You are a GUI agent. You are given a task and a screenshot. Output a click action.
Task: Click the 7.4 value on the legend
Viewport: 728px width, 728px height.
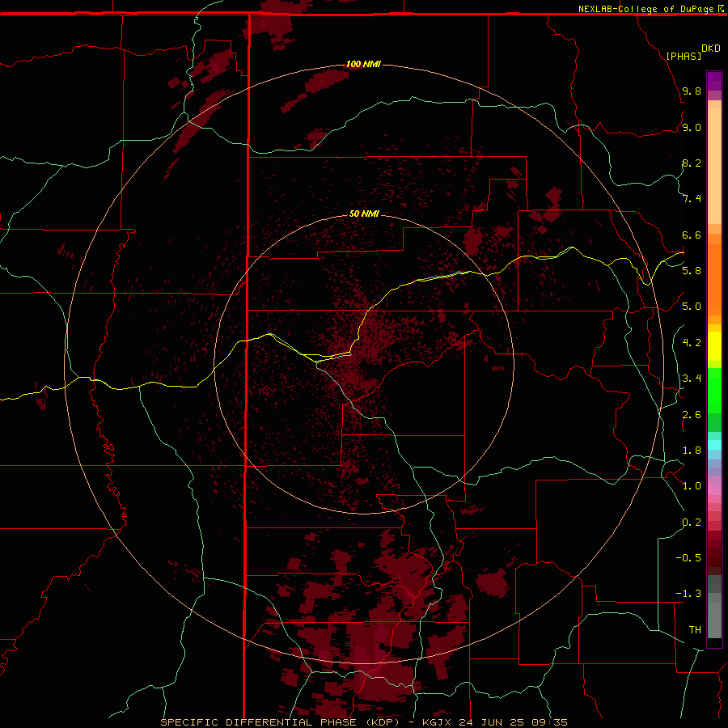692,199
